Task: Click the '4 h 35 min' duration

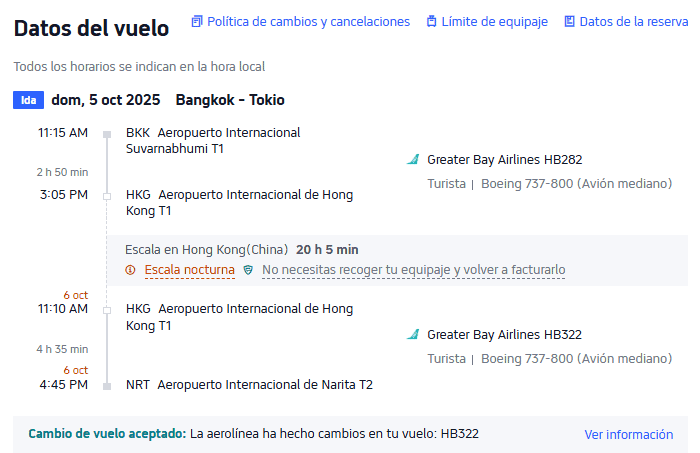Action: tap(62, 349)
